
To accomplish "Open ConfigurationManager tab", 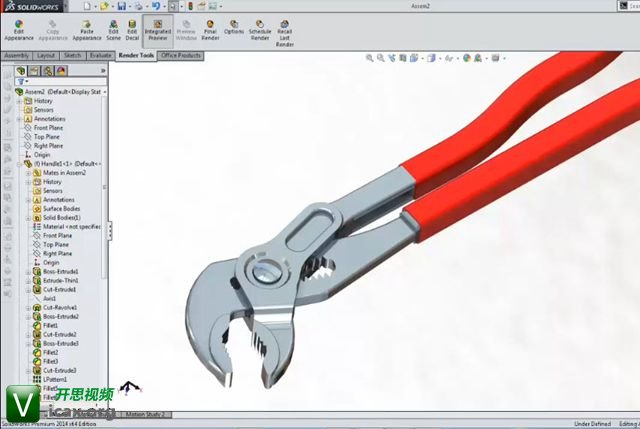I will (x=48, y=71).
